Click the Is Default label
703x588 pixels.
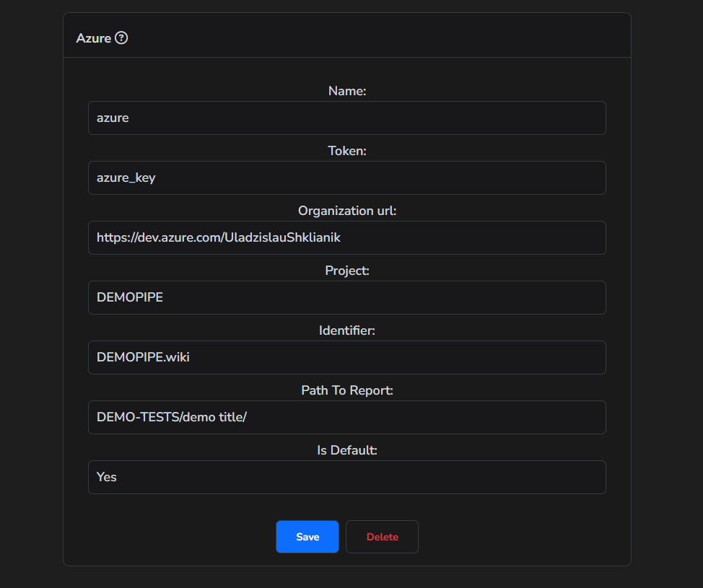(x=346, y=450)
